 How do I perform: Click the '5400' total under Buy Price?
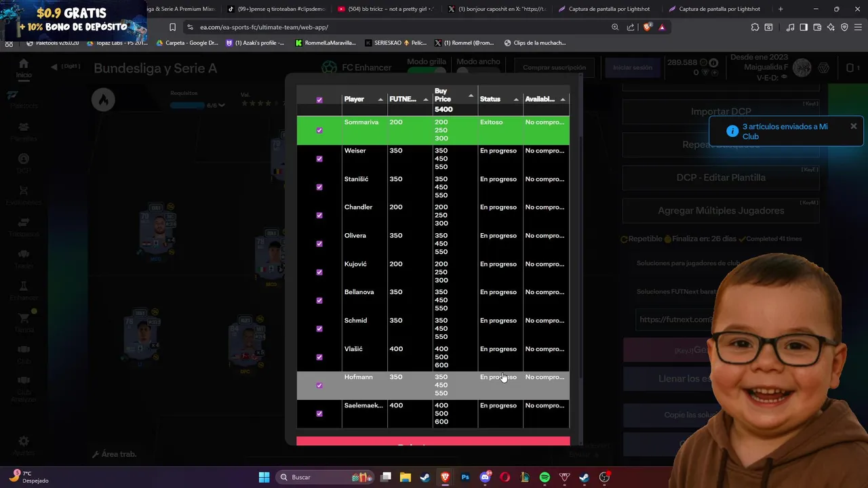point(443,109)
